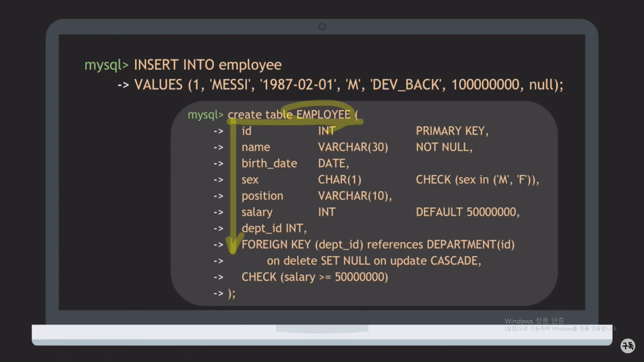Click the DEFAULT 50000000 text
This screenshot has height=362, width=644.
click(467, 212)
